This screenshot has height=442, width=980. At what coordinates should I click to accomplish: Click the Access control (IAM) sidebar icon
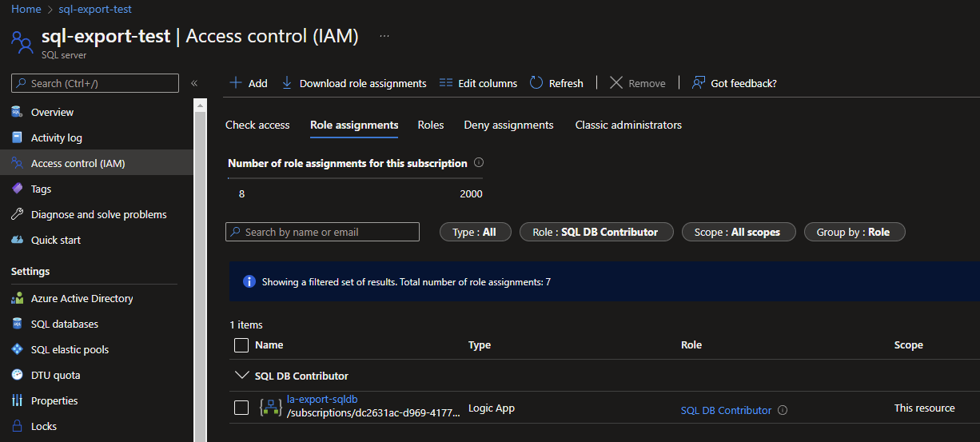click(x=17, y=163)
